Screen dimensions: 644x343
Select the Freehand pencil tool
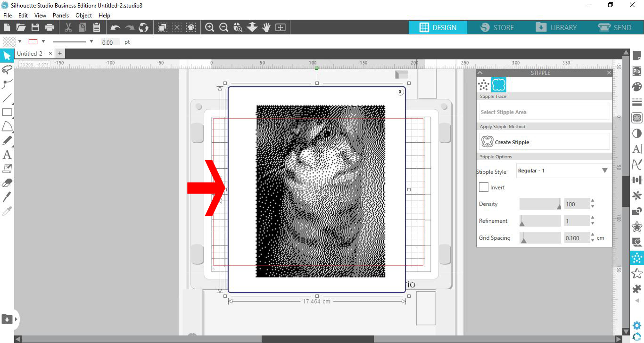tap(7, 140)
